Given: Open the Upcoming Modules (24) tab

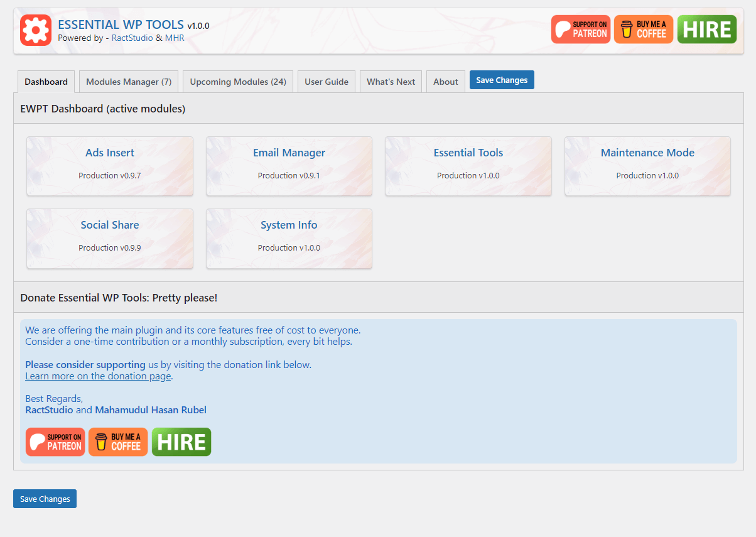Looking at the screenshot, I should pos(238,82).
